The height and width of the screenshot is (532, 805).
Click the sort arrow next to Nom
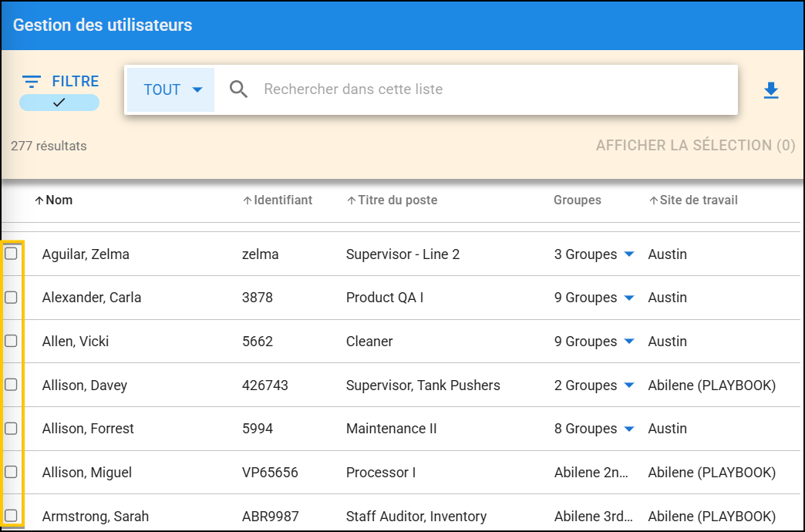click(40, 200)
